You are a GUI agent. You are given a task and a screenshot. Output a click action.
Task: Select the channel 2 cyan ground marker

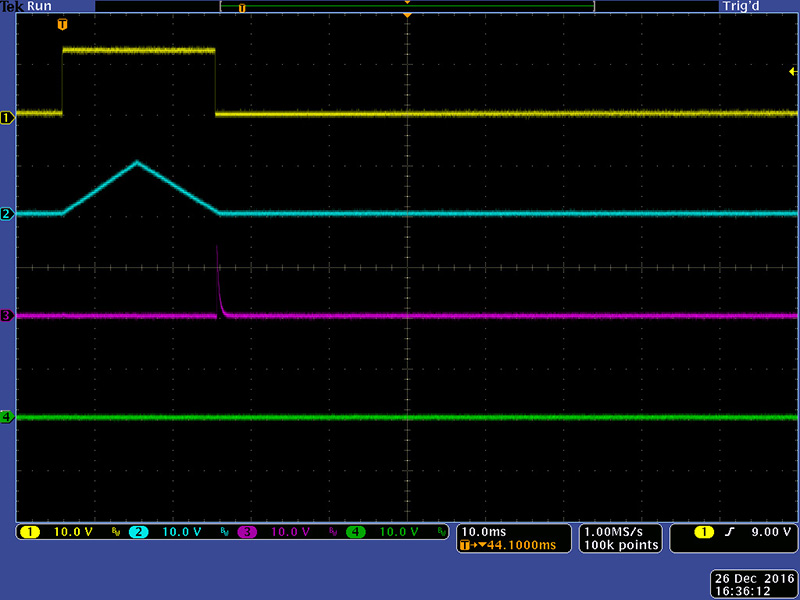[x=7, y=214]
